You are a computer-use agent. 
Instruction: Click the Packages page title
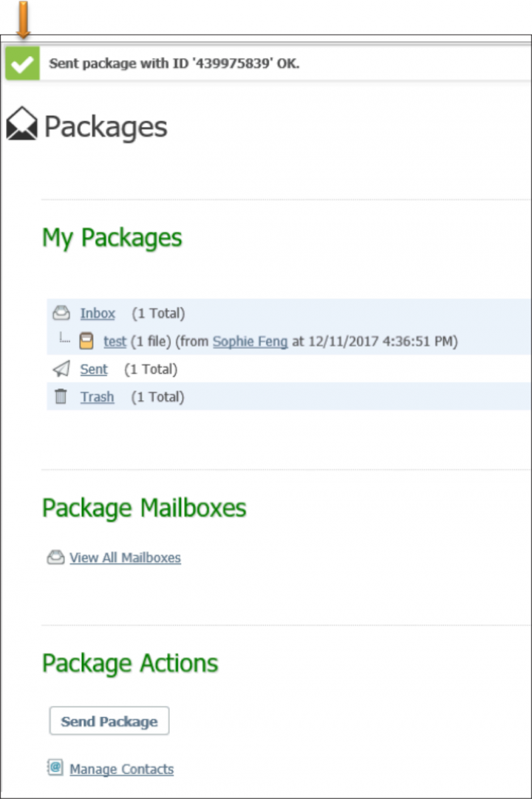coord(106,127)
